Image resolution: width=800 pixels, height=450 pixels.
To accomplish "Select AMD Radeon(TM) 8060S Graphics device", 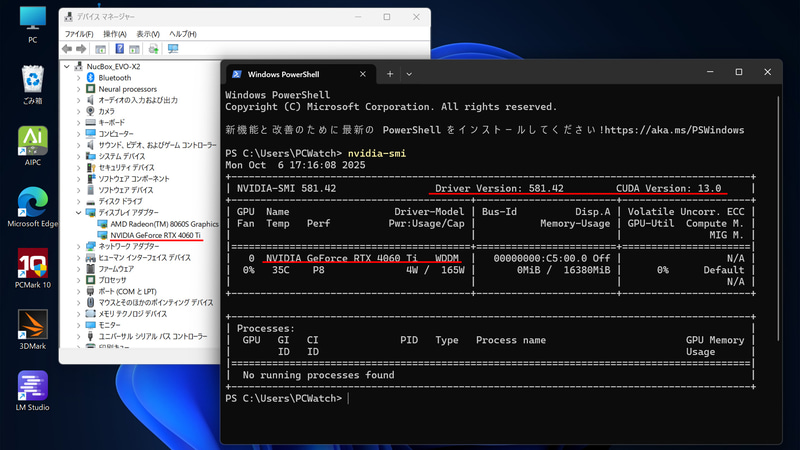I will click(164, 223).
